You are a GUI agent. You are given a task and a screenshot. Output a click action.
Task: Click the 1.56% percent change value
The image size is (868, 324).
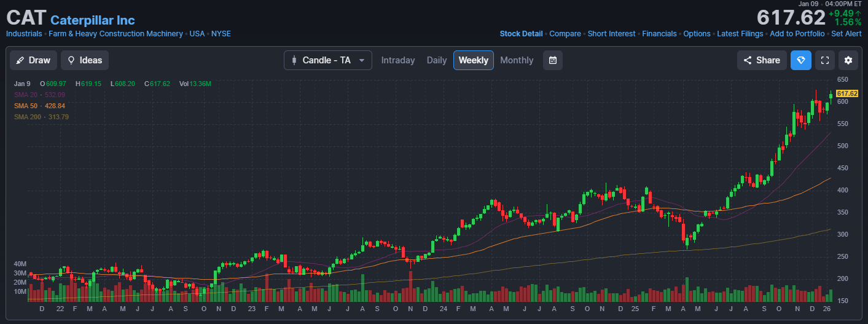pyautogui.click(x=848, y=22)
